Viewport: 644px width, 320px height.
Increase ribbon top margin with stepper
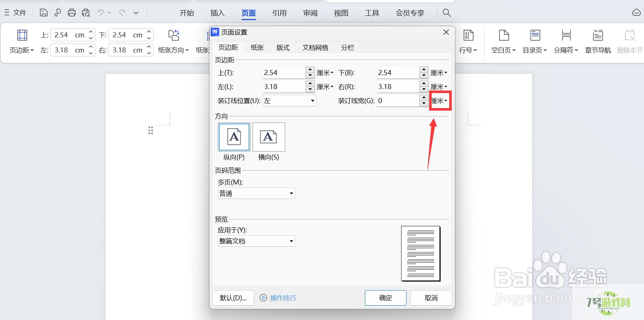(91, 32)
